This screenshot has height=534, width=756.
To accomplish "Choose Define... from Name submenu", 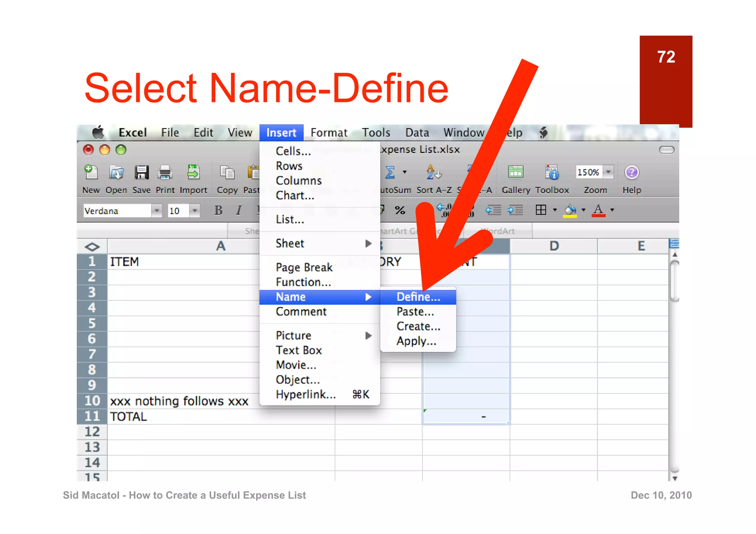I will (x=418, y=297).
